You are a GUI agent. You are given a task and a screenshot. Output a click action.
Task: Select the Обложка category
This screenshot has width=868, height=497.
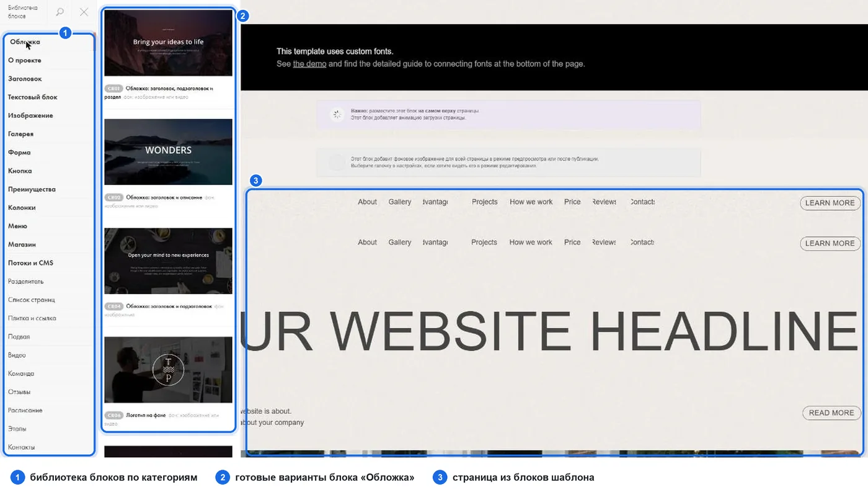(25, 42)
